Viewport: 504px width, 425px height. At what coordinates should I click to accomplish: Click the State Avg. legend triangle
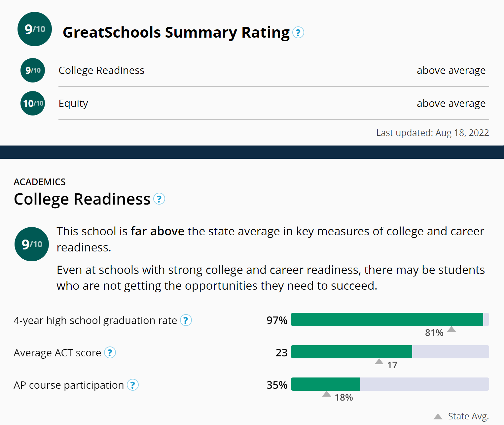click(438, 416)
